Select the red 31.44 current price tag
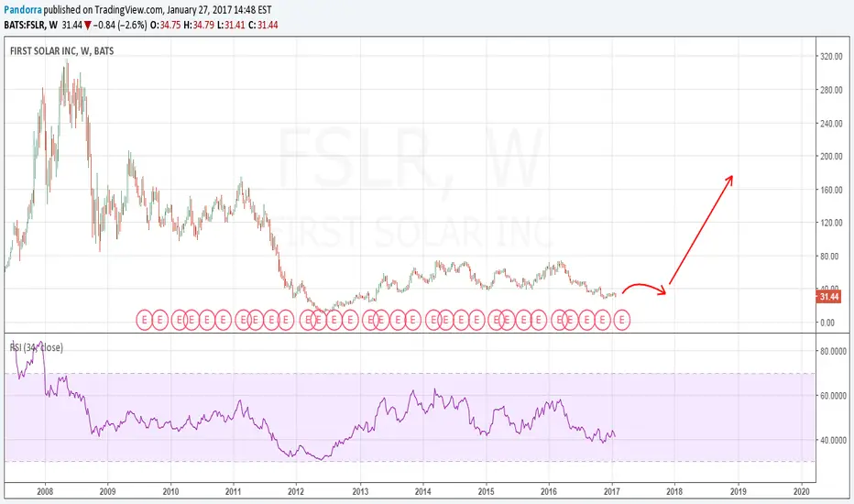 (827, 297)
